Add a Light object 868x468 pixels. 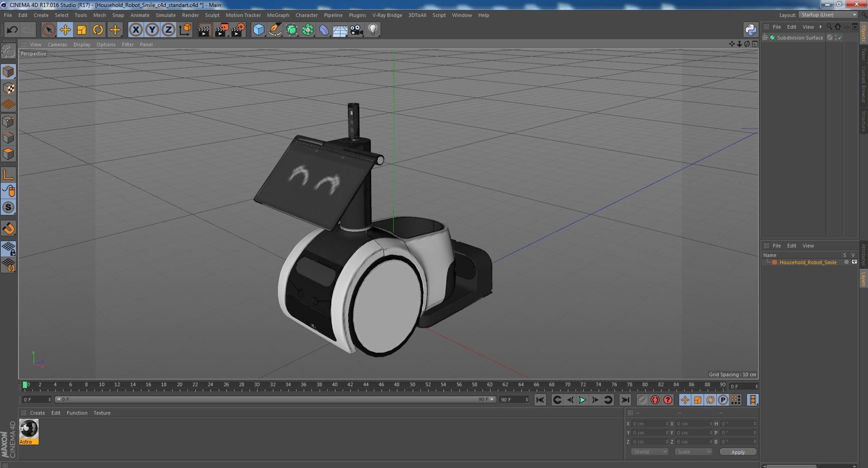click(x=373, y=30)
